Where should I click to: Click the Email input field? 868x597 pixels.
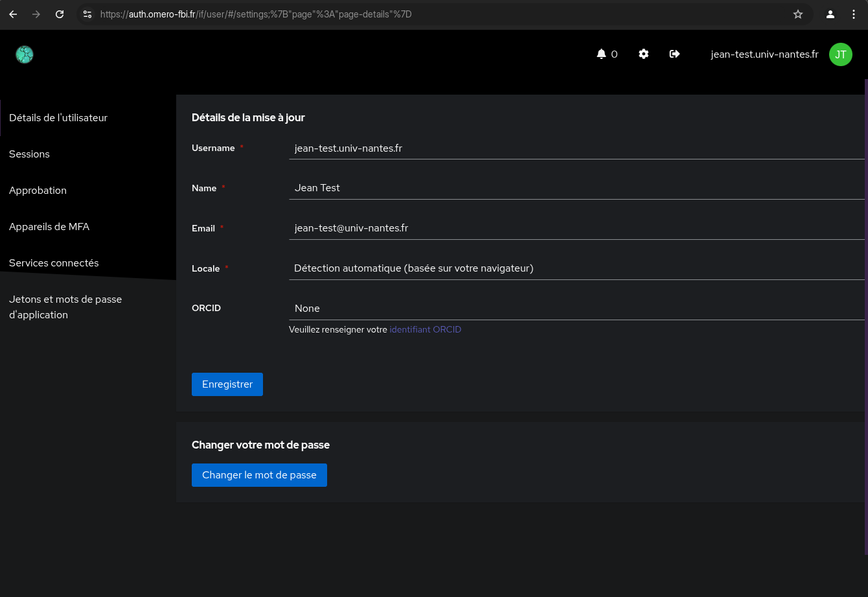click(x=577, y=228)
